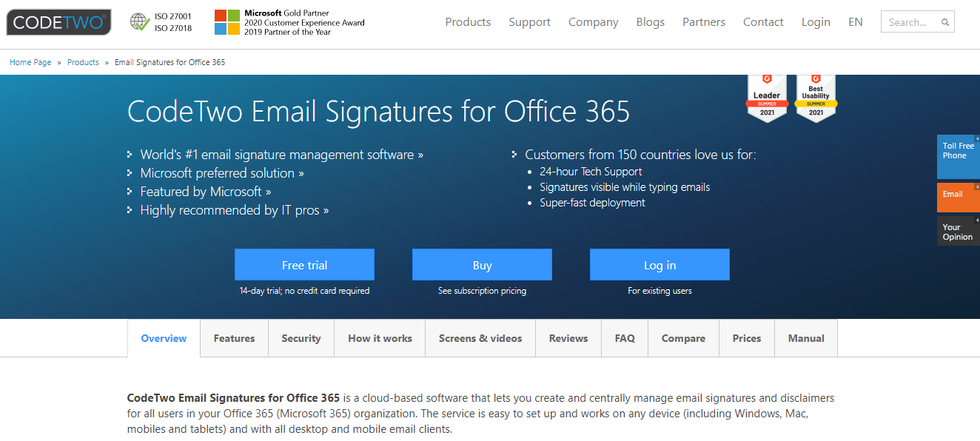
Task: Switch to the Compare tab
Action: 683,338
